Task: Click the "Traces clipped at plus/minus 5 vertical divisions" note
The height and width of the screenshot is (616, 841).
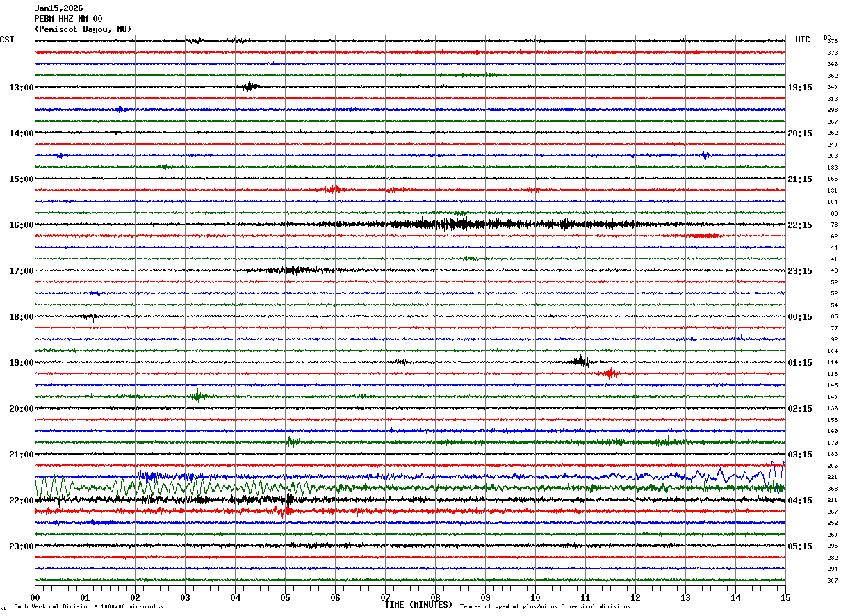Action: [545, 607]
